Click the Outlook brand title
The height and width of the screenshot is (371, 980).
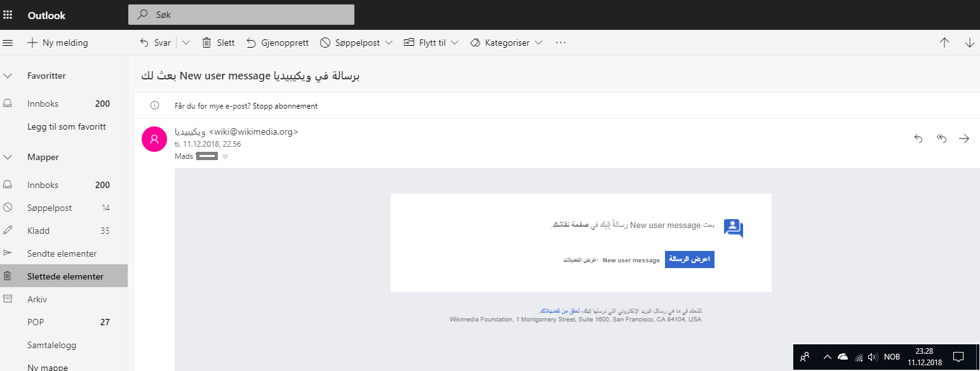tap(46, 15)
